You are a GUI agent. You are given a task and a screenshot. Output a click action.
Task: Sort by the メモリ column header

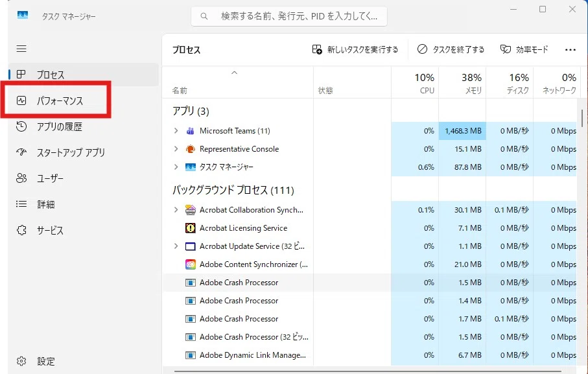pos(462,83)
